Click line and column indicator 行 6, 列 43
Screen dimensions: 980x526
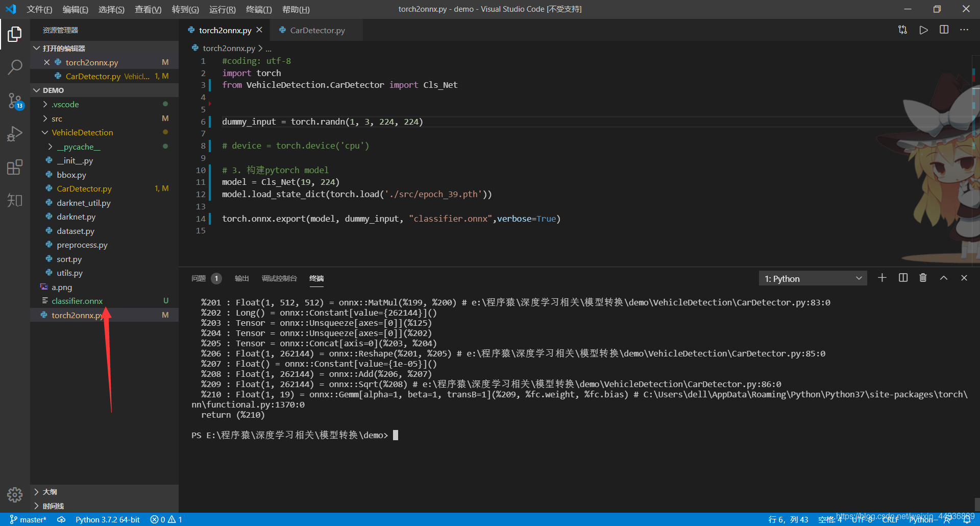point(788,519)
